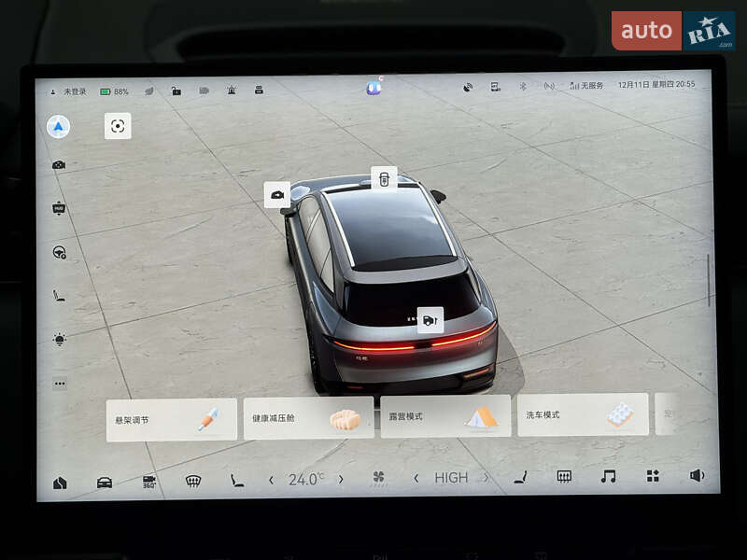Viewport: 747px width, 560px height.
Task: Select 洗车模式 car wash mode card
Action: tap(583, 414)
